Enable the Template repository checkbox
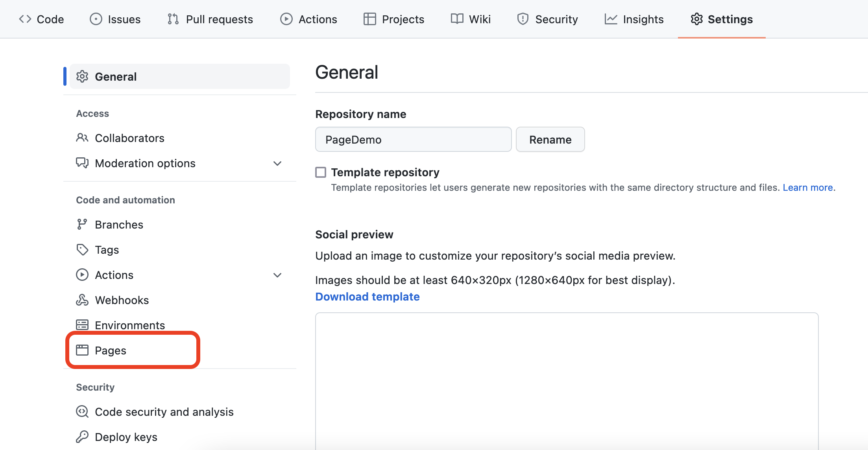This screenshot has height=450, width=868. [x=321, y=172]
